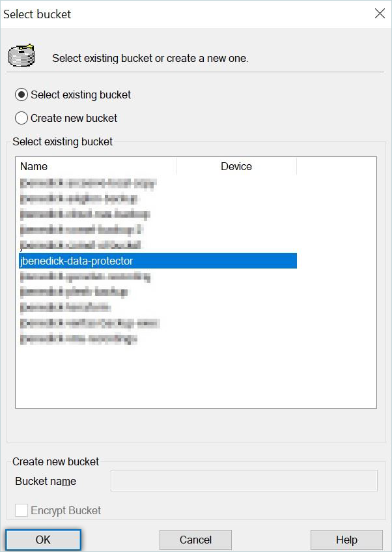Screen dimensions: 392x552
Task: Select bucket directly above jbenedick-data-protector
Action: click(x=80, y=245)
